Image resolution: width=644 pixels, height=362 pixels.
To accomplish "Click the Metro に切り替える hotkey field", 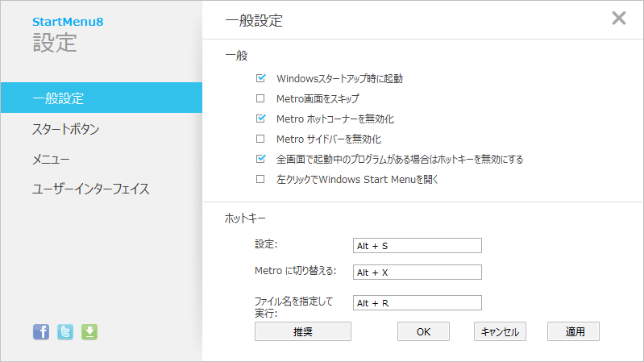I will click(x=418, y=272).
